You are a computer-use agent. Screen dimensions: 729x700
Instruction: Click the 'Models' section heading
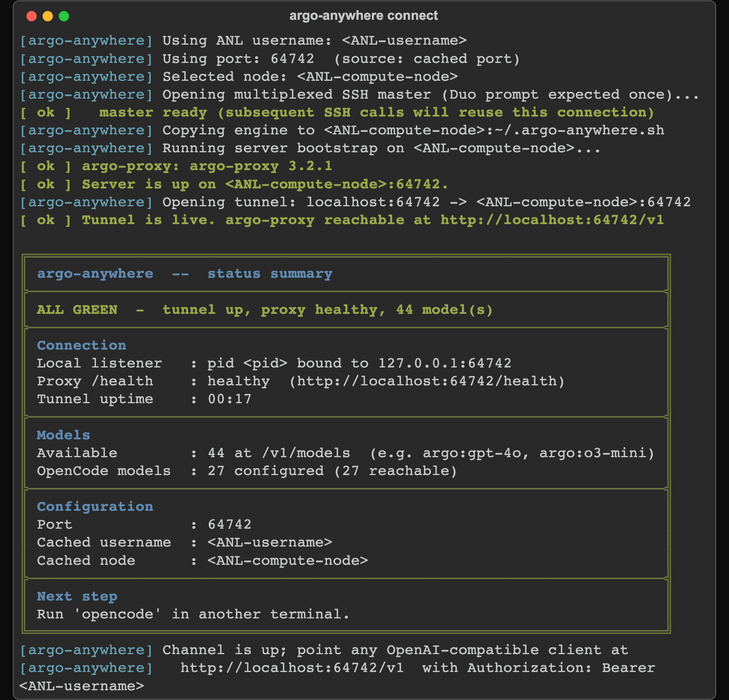(x=63, y=435)
